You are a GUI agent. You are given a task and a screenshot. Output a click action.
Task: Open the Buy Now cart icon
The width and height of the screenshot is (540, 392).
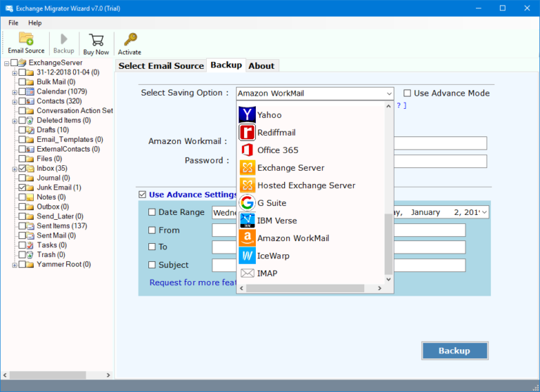click(96, 39)
